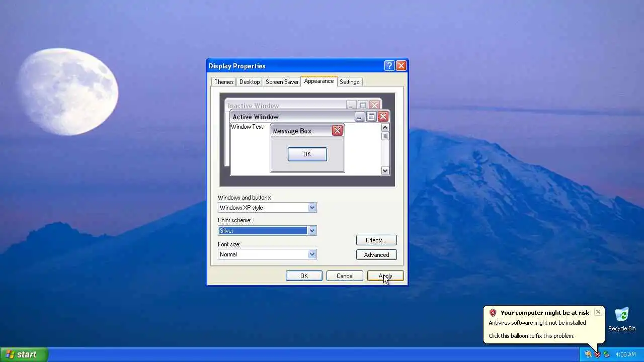Click Cancel in Display Properties

[345, 276]
